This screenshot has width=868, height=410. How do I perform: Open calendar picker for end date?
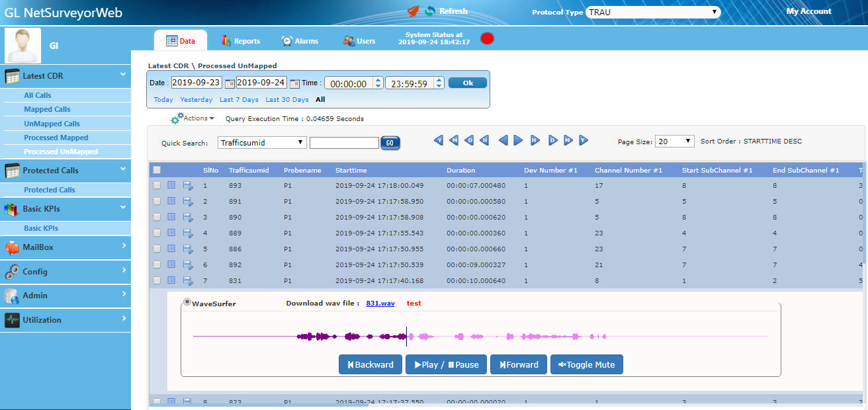pyautogui.click(x=294, y=83)
